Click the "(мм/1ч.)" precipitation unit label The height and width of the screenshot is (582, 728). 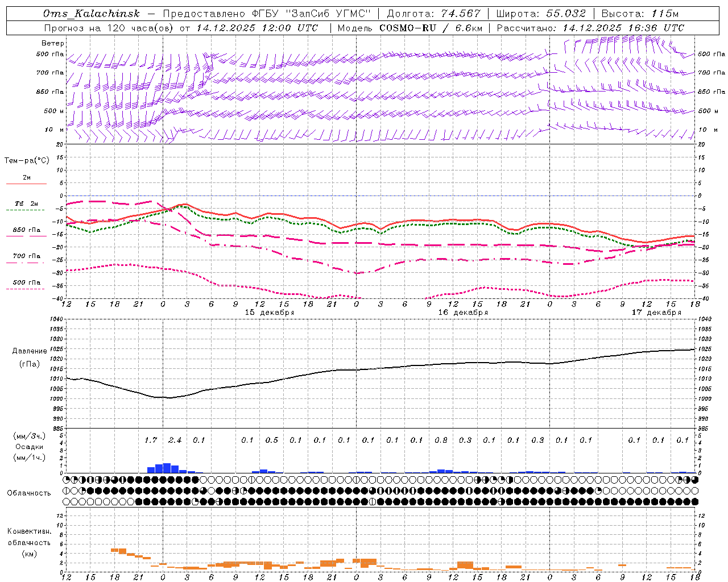point(30,458)
